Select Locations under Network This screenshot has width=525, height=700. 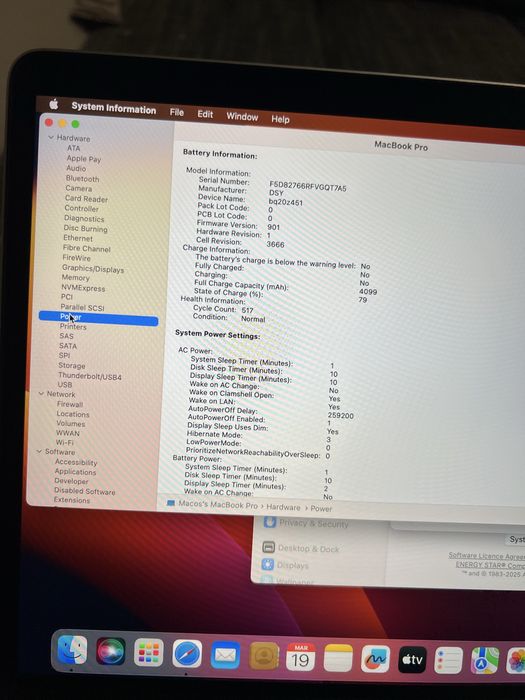[73, 414]
